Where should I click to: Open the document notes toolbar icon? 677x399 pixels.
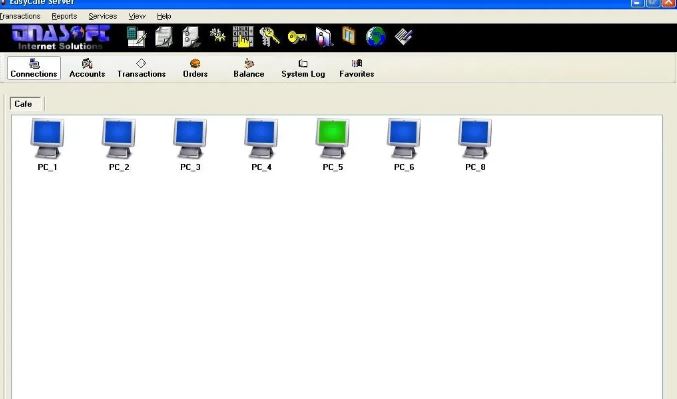pos(164,37)
